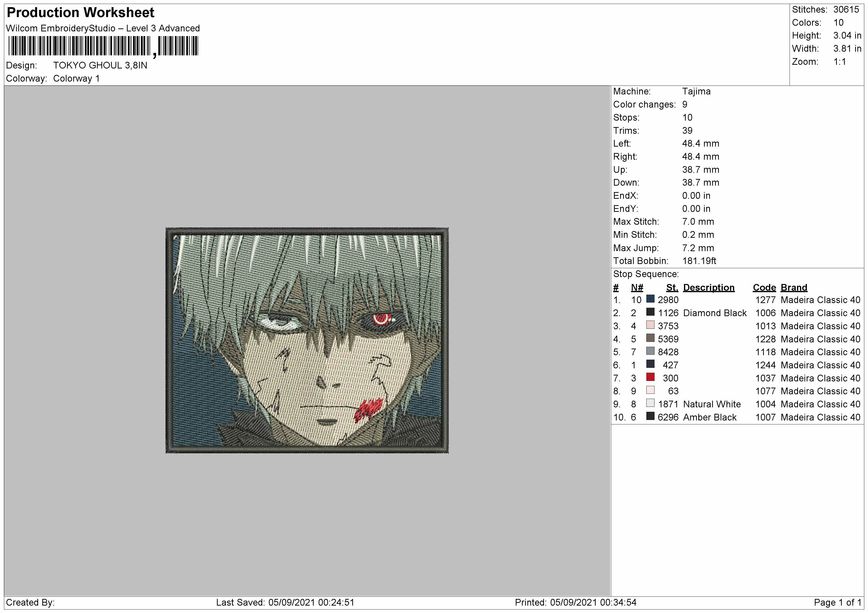This screenshot has width=868, height=613.
Task: Click the 'Brand' column header
Action: 794,288
